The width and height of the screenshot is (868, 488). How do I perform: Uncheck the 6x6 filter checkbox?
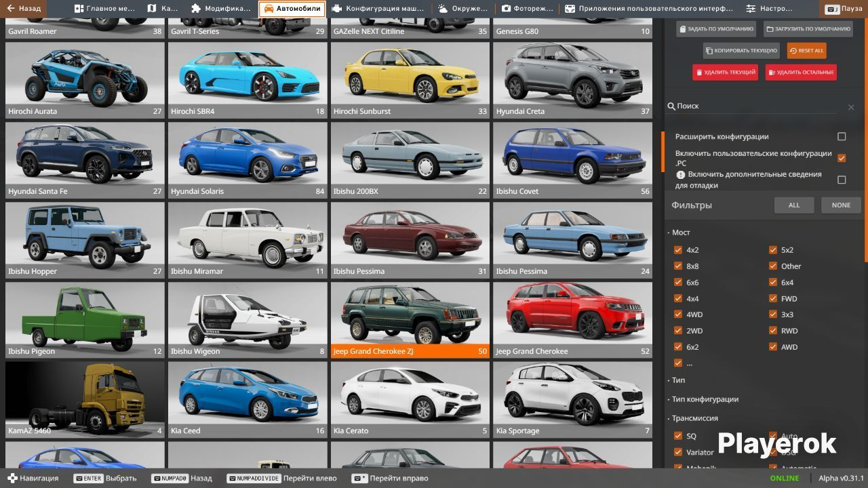(678, 283)
